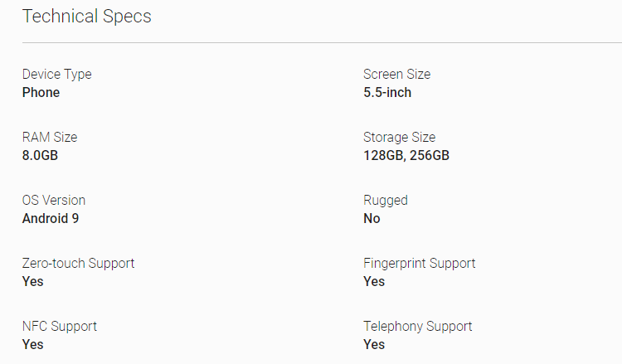This screenshot has height=364, width=622.
Task: Select the Phone value text
Action: point(41,93)
